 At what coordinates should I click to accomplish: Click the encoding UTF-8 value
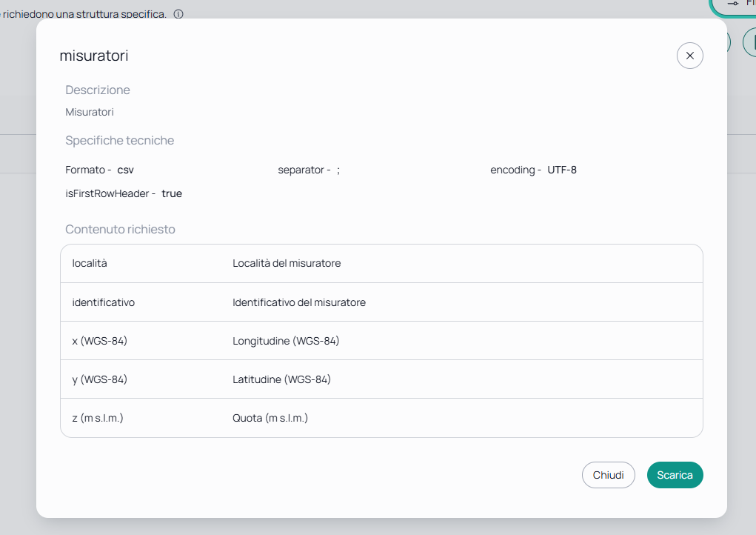pos(562,170)
